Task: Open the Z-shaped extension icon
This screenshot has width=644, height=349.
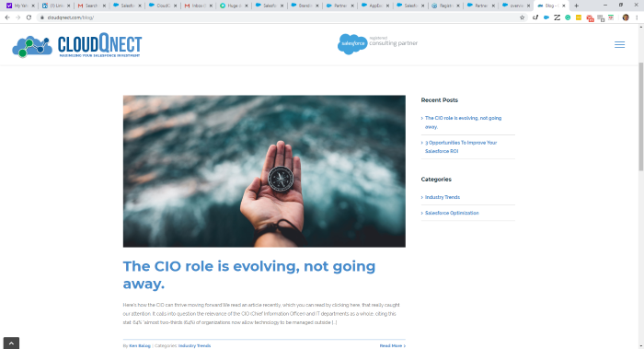Action: click(557, 17)
